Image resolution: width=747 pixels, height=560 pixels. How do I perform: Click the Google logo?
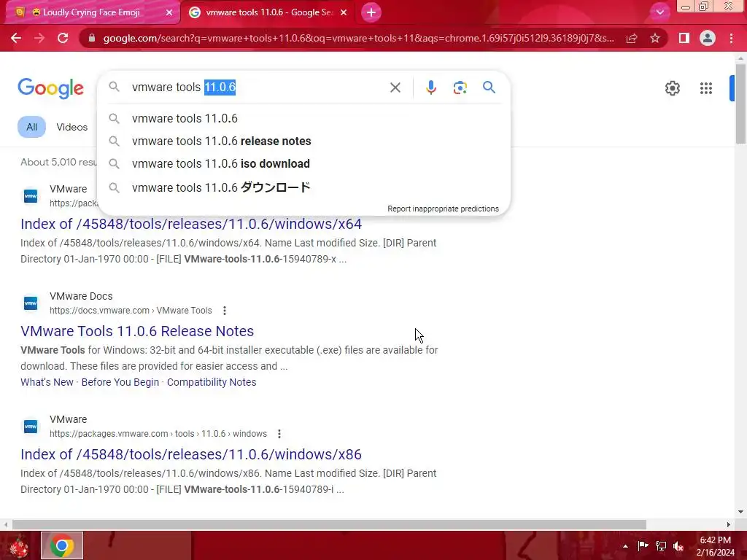(50, 88)
